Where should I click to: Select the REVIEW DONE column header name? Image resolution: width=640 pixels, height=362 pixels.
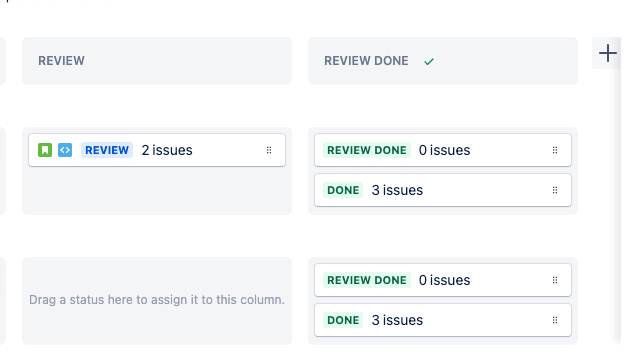(366, 61)
